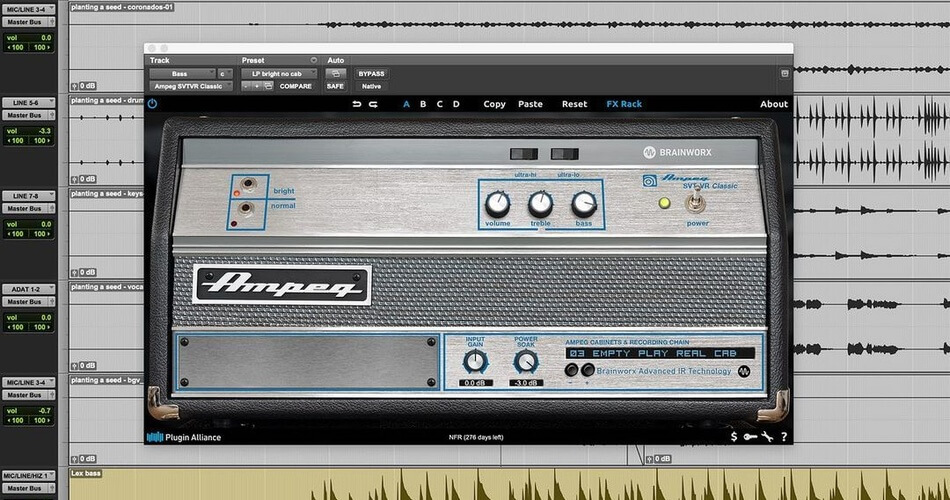Click the '03 EMPTY PLAY REAL CAB' display
The image size is (950, 500).
[660, 353]
